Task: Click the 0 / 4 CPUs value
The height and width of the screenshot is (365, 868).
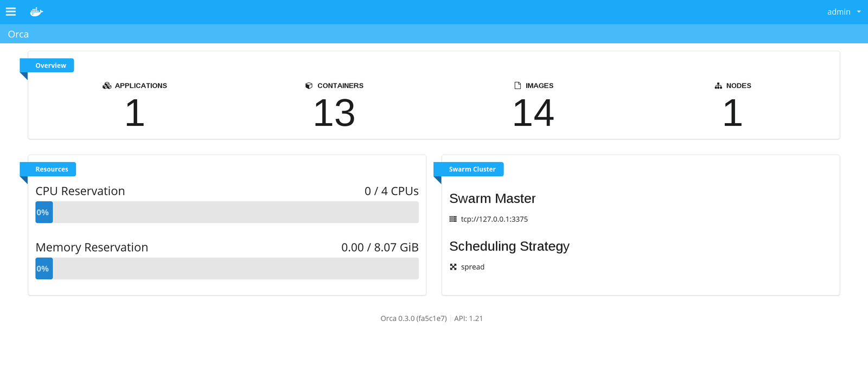Action: [x=392, y=191]
